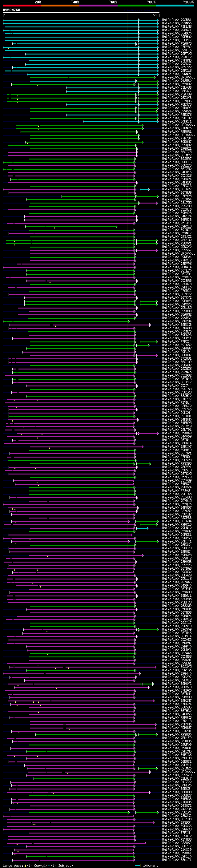Screen dimensions: 197x868
Task: Click the UniRef100_Q9FT05 label
Action: tap(177, 54)
